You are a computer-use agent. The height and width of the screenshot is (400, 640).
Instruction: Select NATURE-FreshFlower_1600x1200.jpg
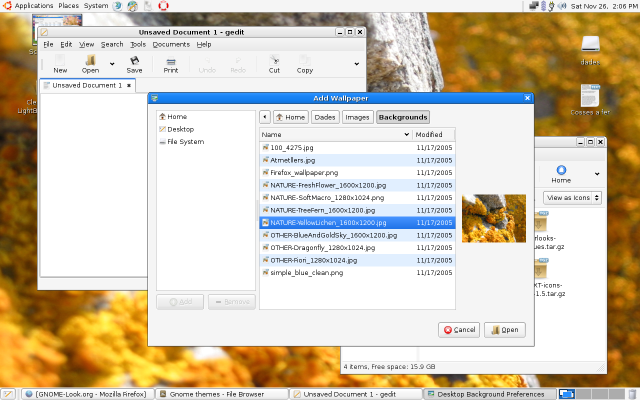(x=357, y=185)
